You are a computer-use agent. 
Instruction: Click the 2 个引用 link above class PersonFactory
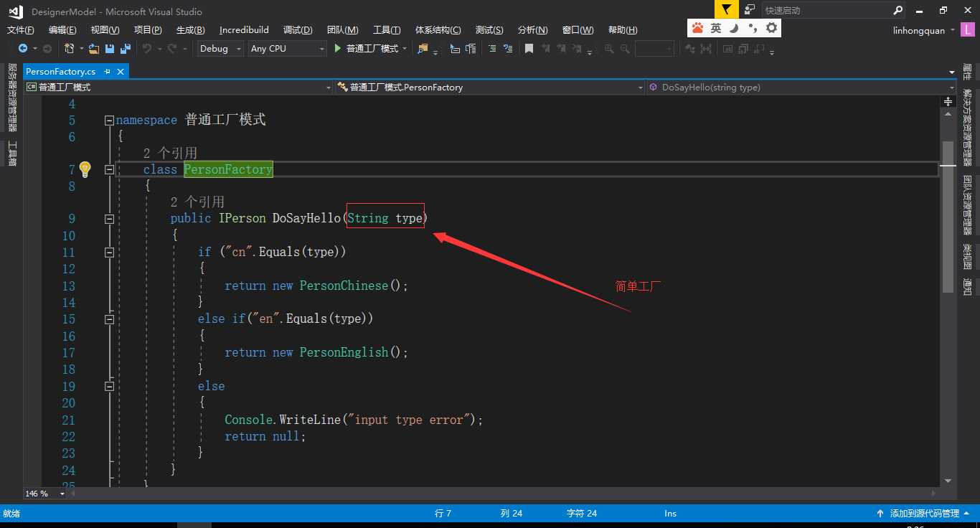pos(170,153)
